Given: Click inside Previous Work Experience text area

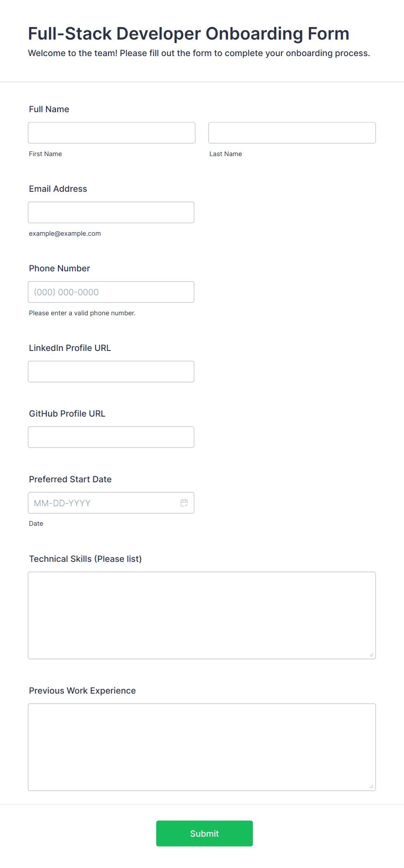Looking at the screenshot, I should click(x=202, y=747).
